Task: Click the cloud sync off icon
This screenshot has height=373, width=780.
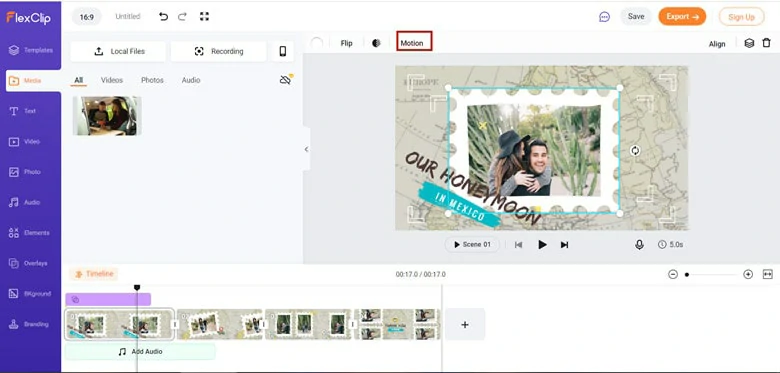Action: click(286, 80)
